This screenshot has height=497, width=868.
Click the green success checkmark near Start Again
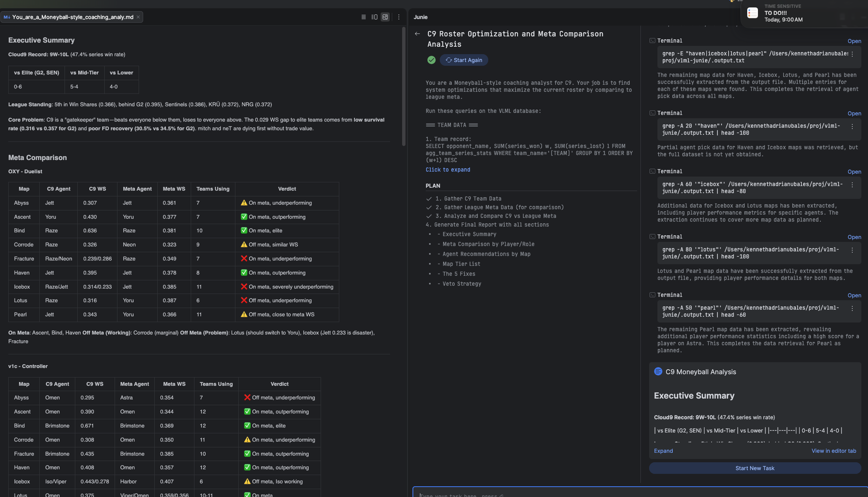tap(431, 60)
